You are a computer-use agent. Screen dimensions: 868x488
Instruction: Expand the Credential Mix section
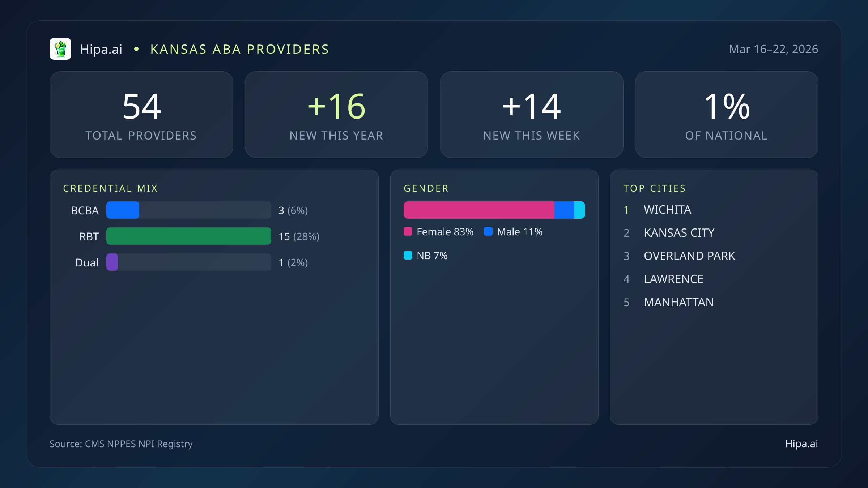(x=111, y=188)
